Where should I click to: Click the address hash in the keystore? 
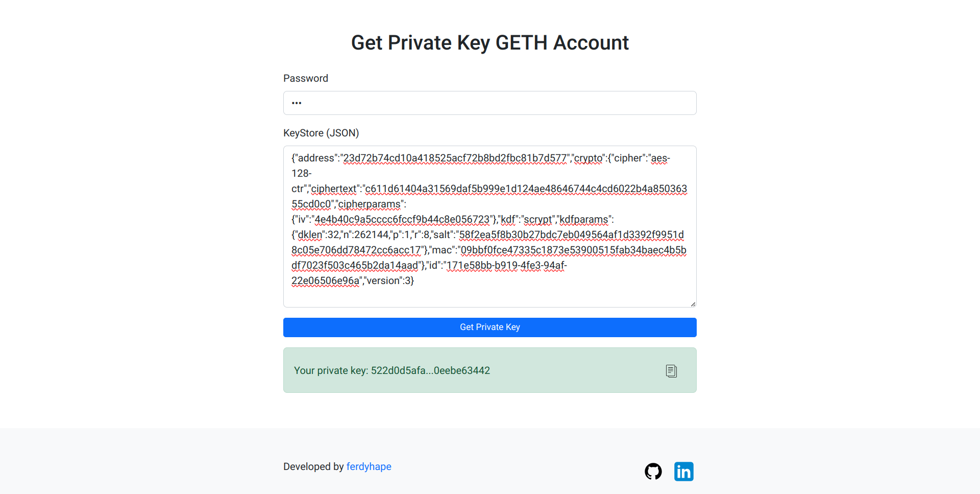454,158
